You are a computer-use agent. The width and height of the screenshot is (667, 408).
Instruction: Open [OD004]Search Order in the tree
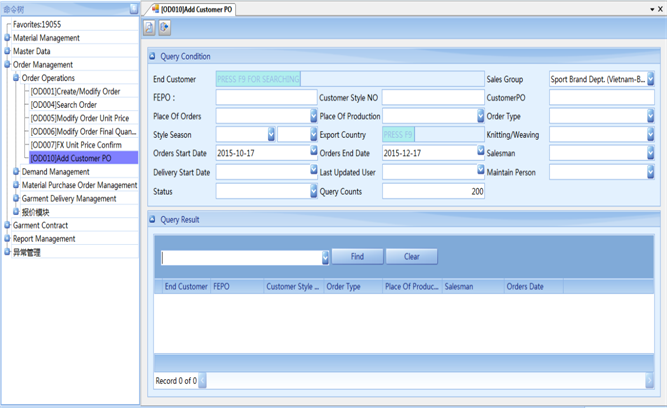(x=63, y=105)
